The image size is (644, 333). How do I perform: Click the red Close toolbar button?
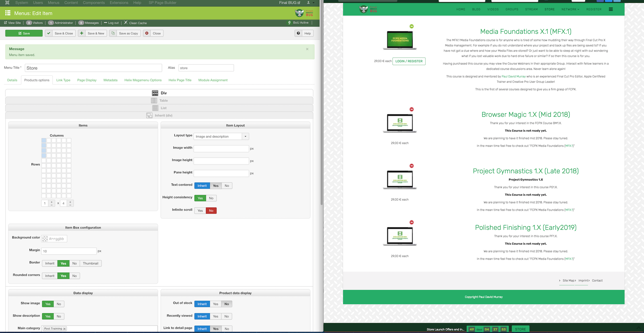pos(153,33)
